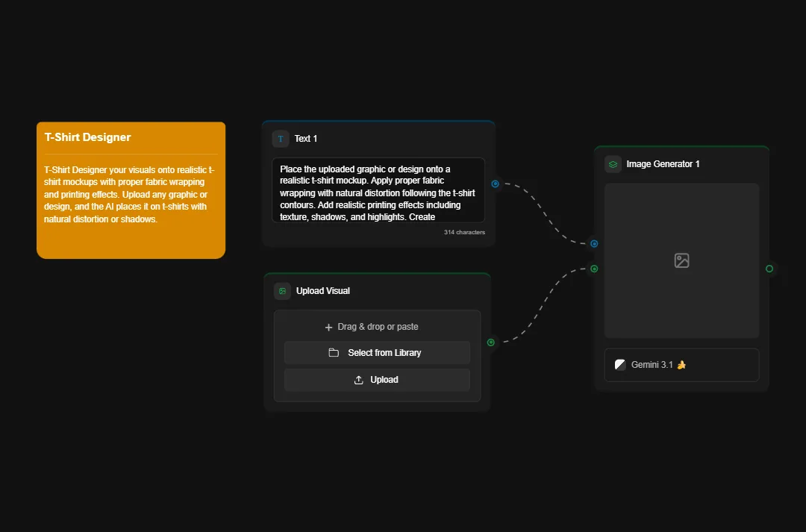The height and width of the screenshot is (532, 806).
Task: Click the Gemini model logo icon
Action: click(x=619, y=364)
